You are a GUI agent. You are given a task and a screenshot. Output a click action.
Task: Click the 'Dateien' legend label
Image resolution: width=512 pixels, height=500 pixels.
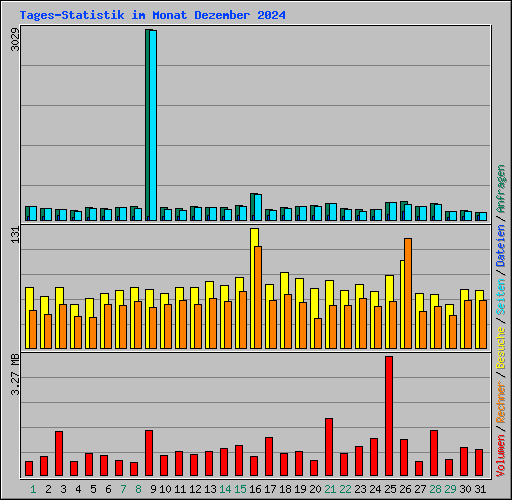501,246
